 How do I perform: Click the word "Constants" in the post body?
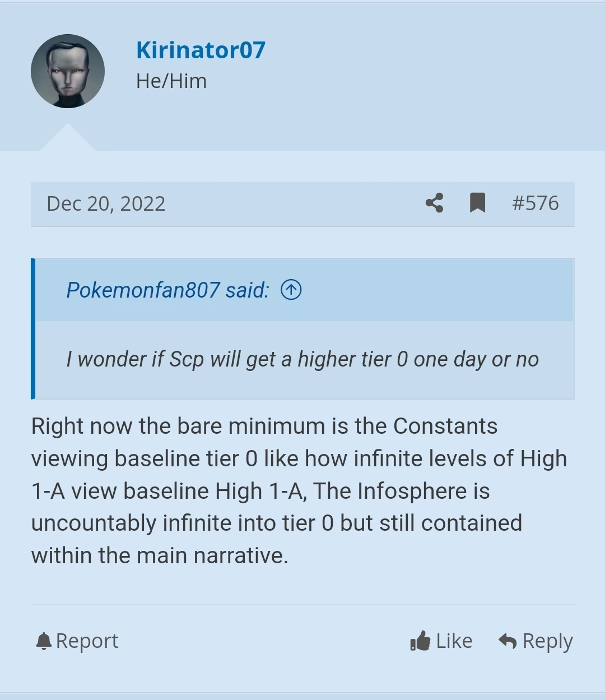click(x=445, y=426)
